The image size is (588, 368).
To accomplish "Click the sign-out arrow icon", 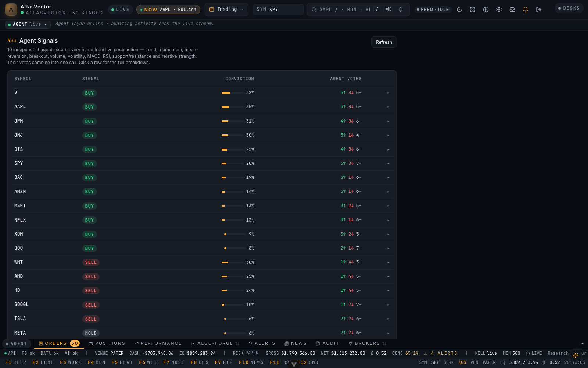I will tap(539, 10).
